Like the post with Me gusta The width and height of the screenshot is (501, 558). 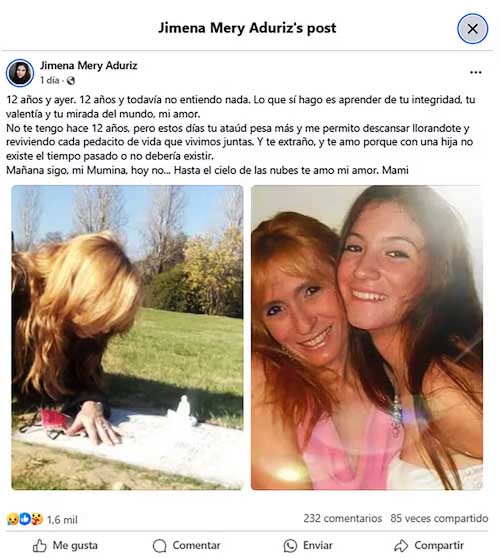pos(65,546)
